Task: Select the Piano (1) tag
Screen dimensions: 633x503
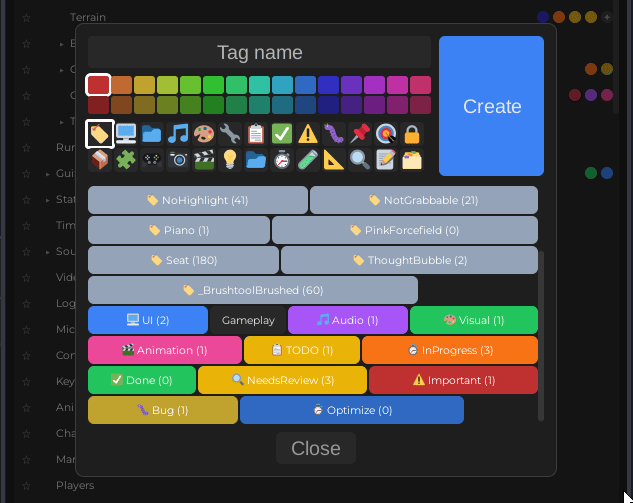Action: 179,230
